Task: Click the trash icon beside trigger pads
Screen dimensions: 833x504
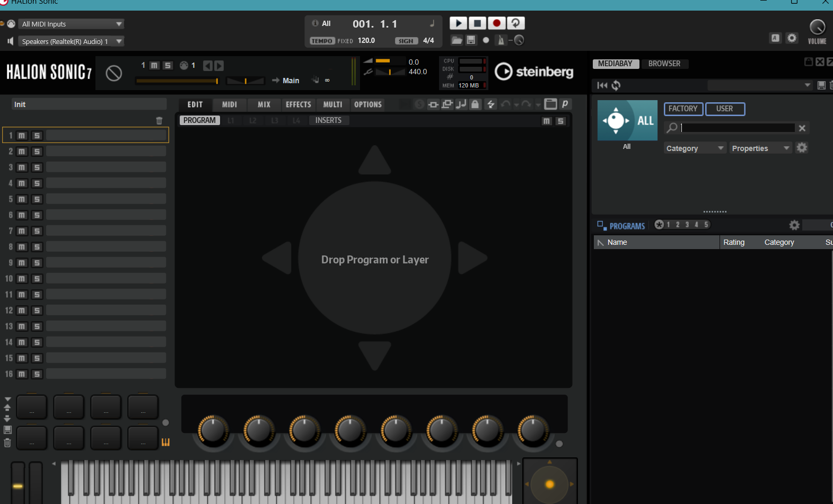Action: (x=7, y=443)
